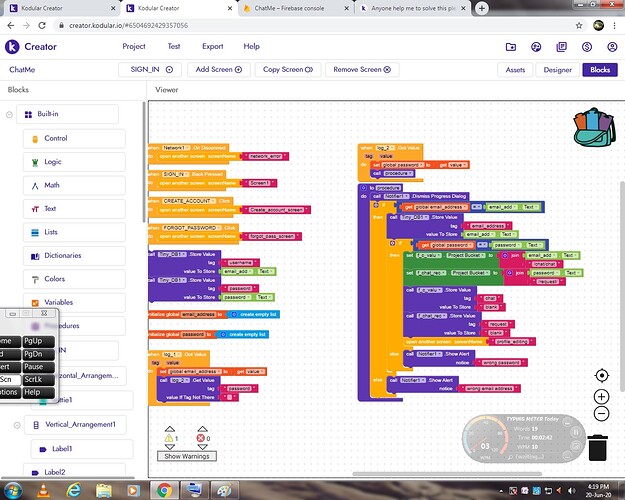Open the user account icon
Image resolution: width=625 pixels, height=500 pixels.
612,47
